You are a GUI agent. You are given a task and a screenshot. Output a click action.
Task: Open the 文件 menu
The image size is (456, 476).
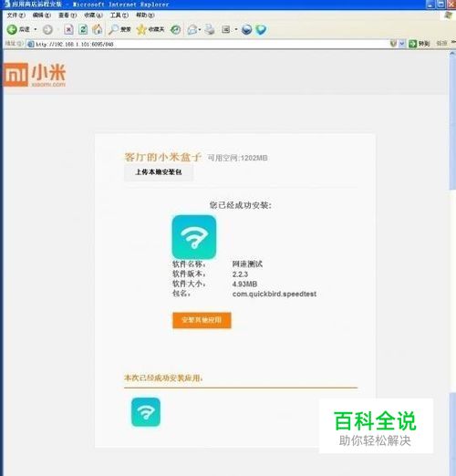coord(16,15)
